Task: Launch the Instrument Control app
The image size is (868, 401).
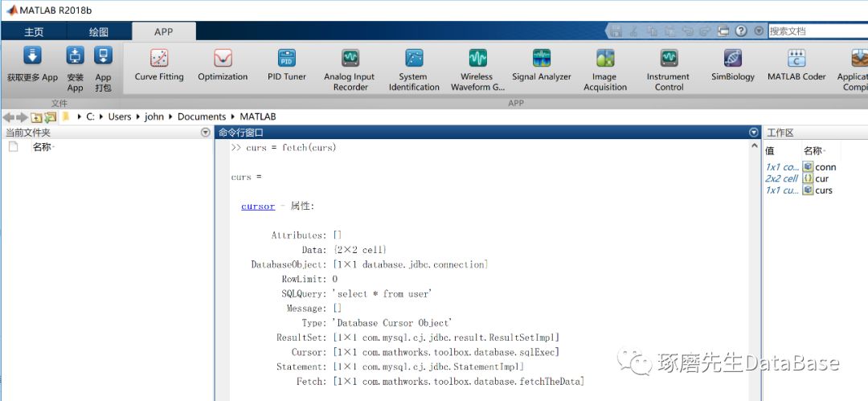Action: pyautogui.click(x=669, y=70)
